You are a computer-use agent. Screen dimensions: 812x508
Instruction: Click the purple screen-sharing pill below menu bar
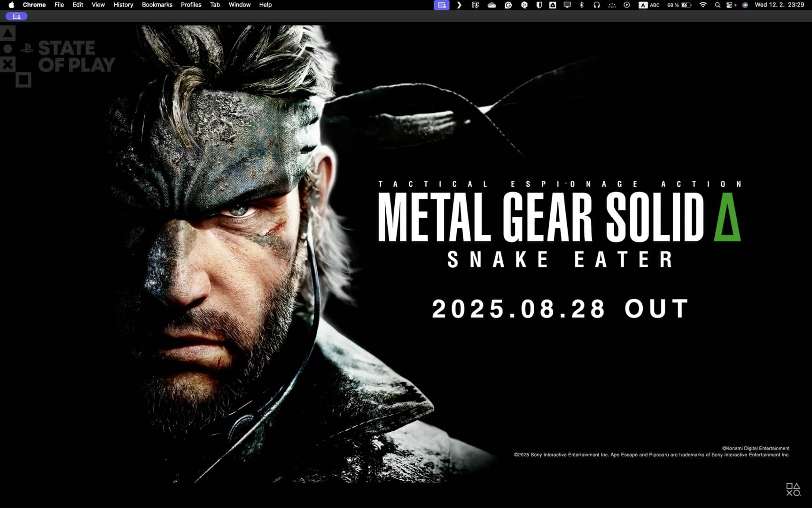(x=17, y=16)
